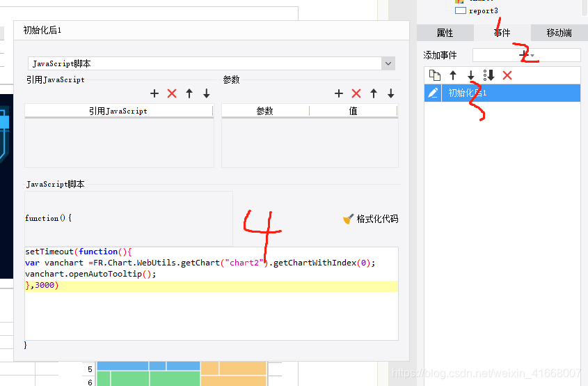588x386 pixels.
Task: Move referenced JavaScript entry down
Action: click(206, 93)
